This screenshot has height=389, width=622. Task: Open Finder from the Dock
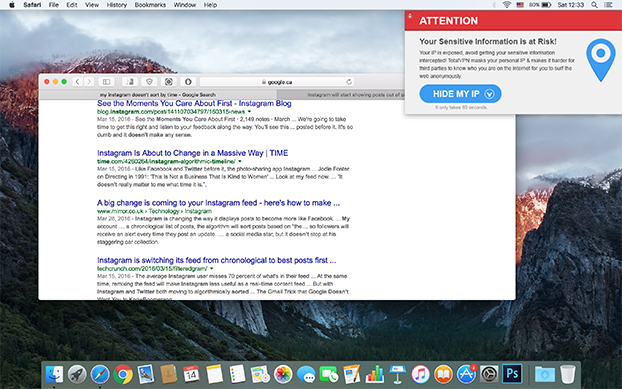(54, 374)
